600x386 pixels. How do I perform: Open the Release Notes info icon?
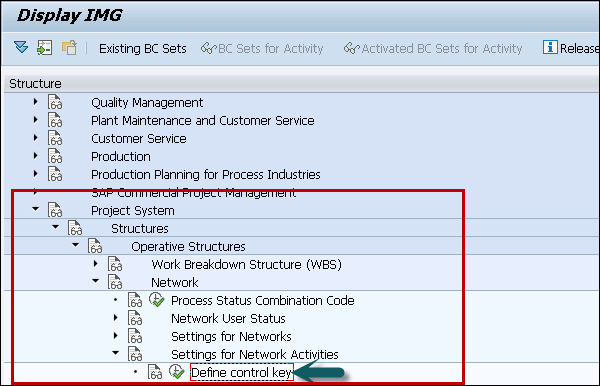coord(550,47)
